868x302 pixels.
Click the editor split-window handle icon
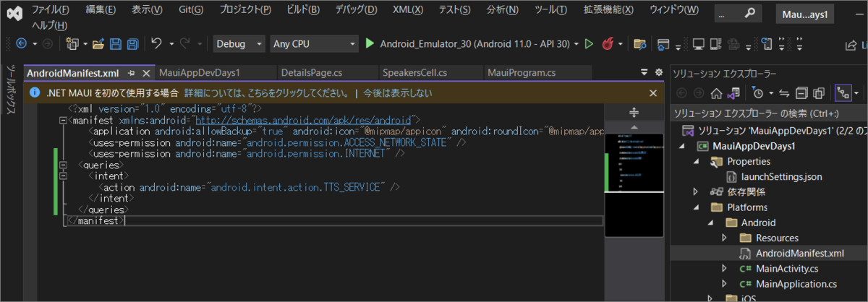(x=634, y=112)
